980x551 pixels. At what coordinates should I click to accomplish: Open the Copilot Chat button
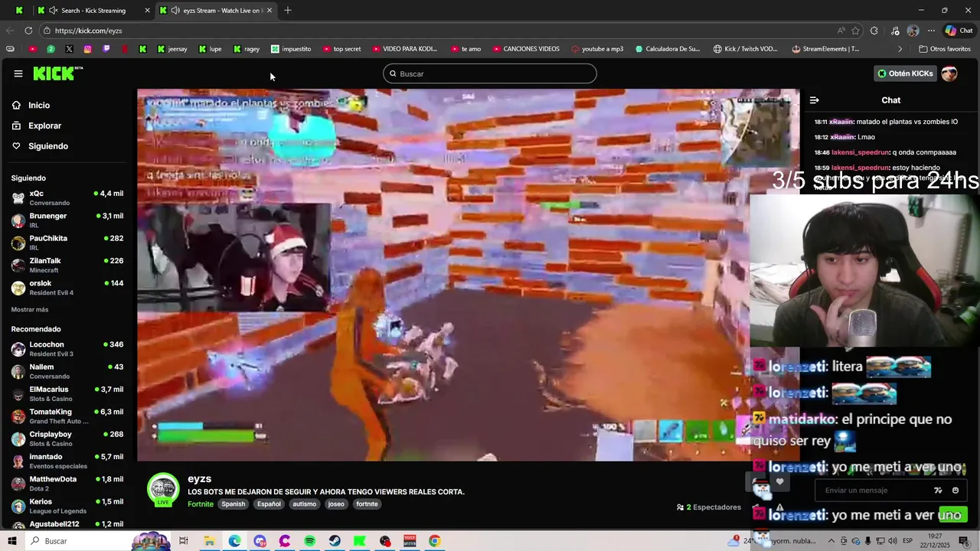coord(959,31)
